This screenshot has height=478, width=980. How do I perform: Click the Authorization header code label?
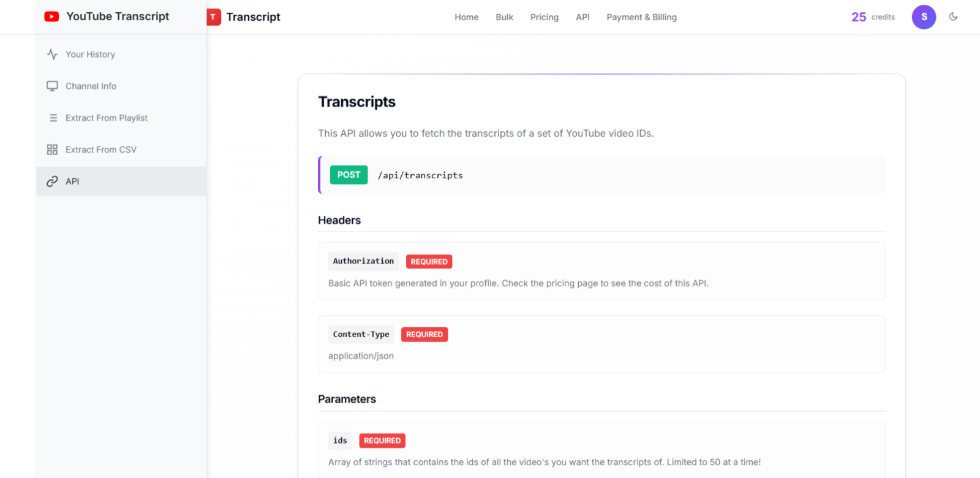[x=363, y=261]
